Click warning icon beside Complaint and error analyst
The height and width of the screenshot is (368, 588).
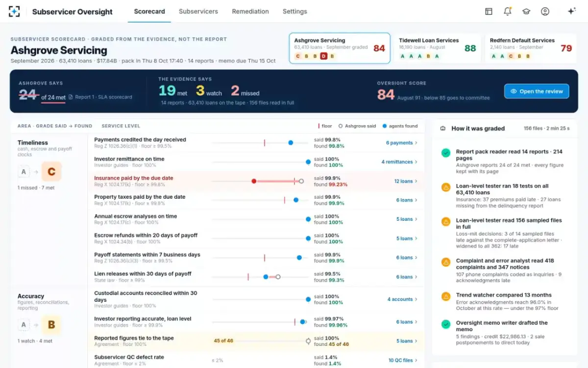click(445, 262)
